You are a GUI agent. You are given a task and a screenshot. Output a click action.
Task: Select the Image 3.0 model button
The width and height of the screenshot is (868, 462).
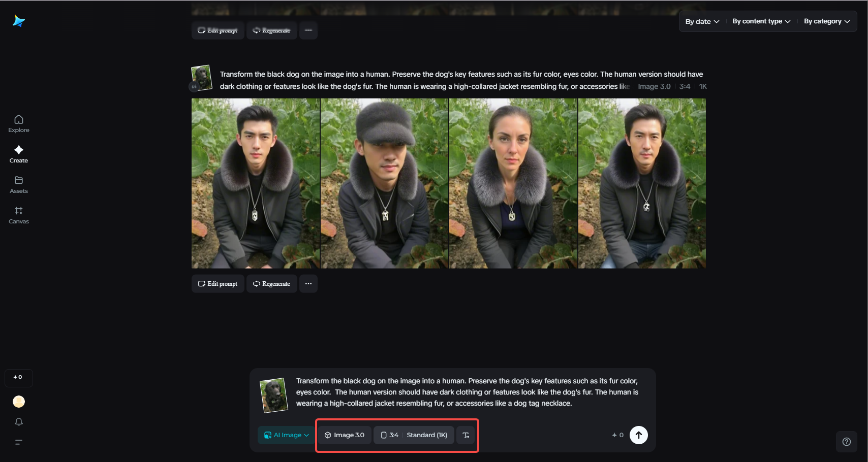click(345, 435)
